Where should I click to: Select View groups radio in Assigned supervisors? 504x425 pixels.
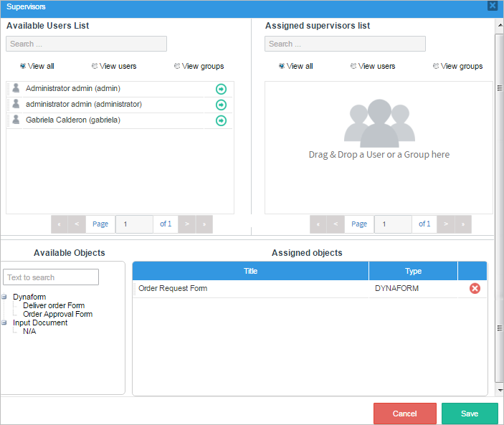[436, 66]
